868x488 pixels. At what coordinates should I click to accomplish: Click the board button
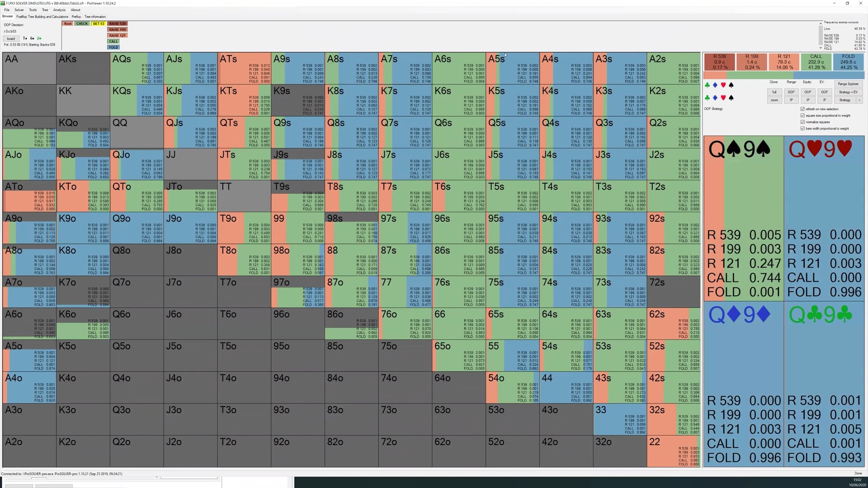tap(11, 38)
